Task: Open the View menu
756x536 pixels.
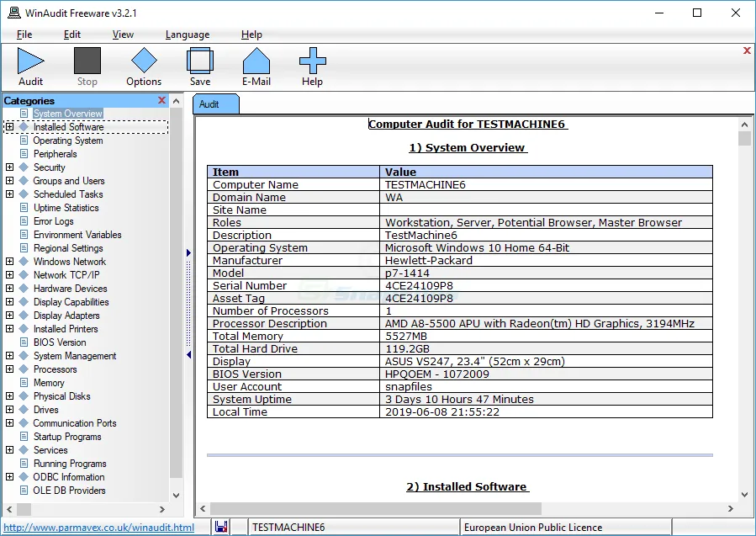Action: (x=123, y=34)
